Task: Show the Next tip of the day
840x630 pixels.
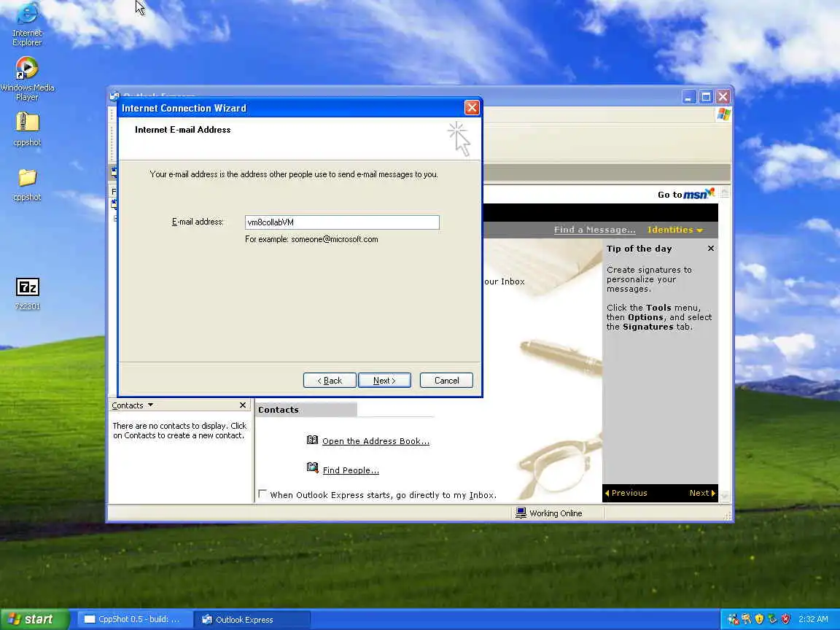Action: pyautogui.click(x=702, y=493)
